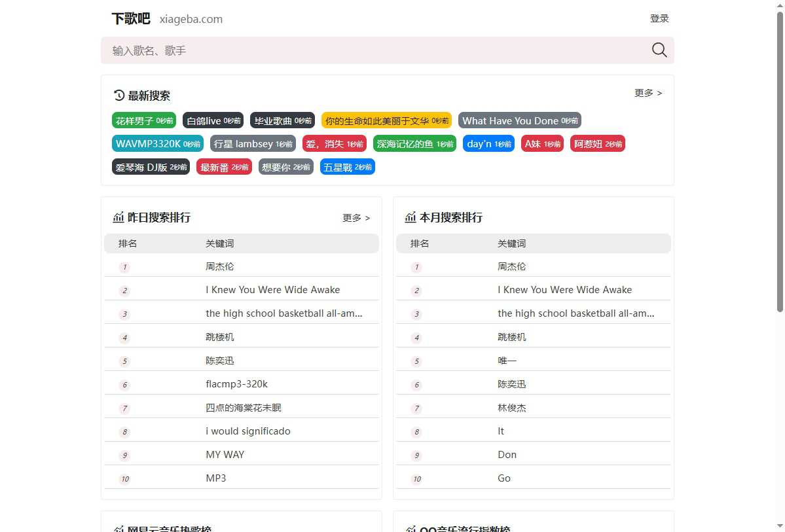Select the 想要你 search tag
This screenshot has height=532, width=785.
[286, 167]
